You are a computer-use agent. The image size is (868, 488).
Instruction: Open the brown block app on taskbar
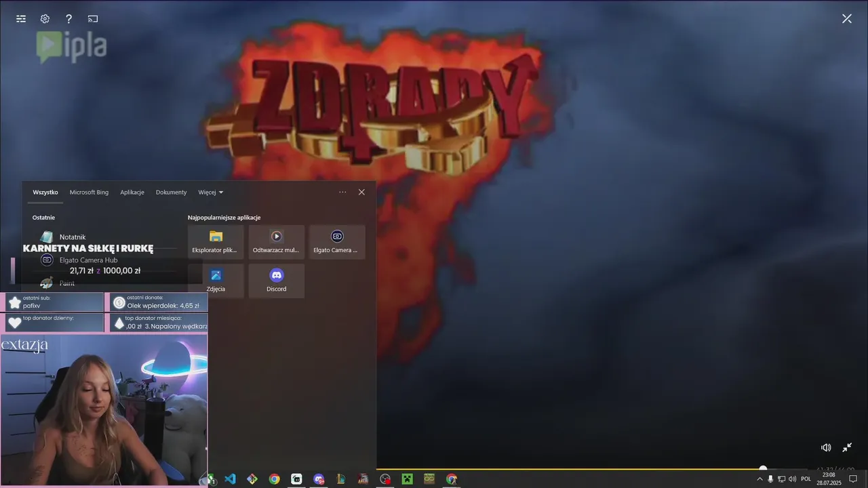pos(429,479)
